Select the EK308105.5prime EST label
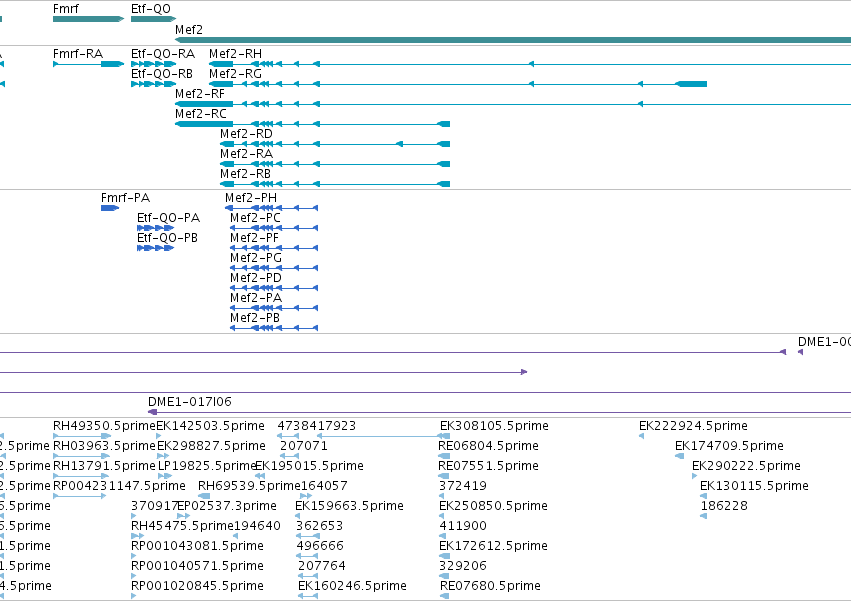 [x=494, y=426]
